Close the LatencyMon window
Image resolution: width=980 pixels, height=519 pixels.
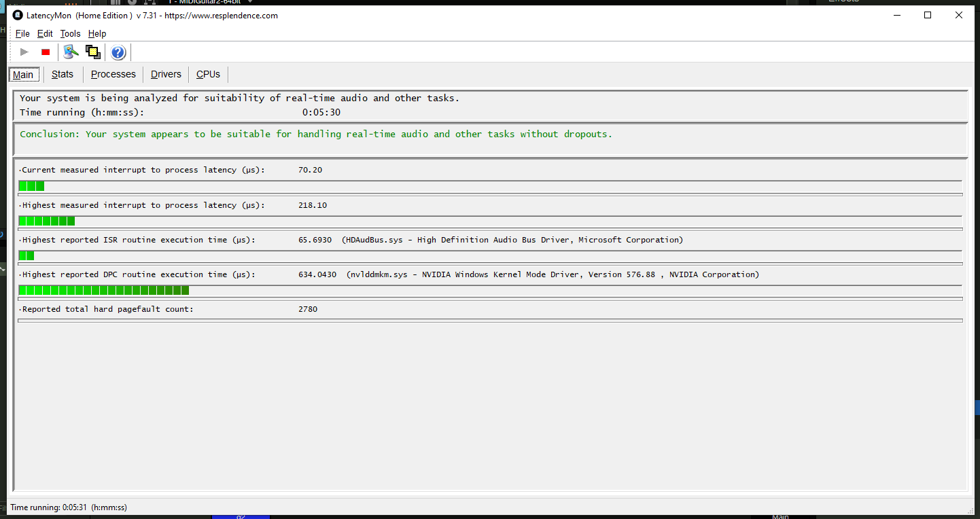coord(959,16)
